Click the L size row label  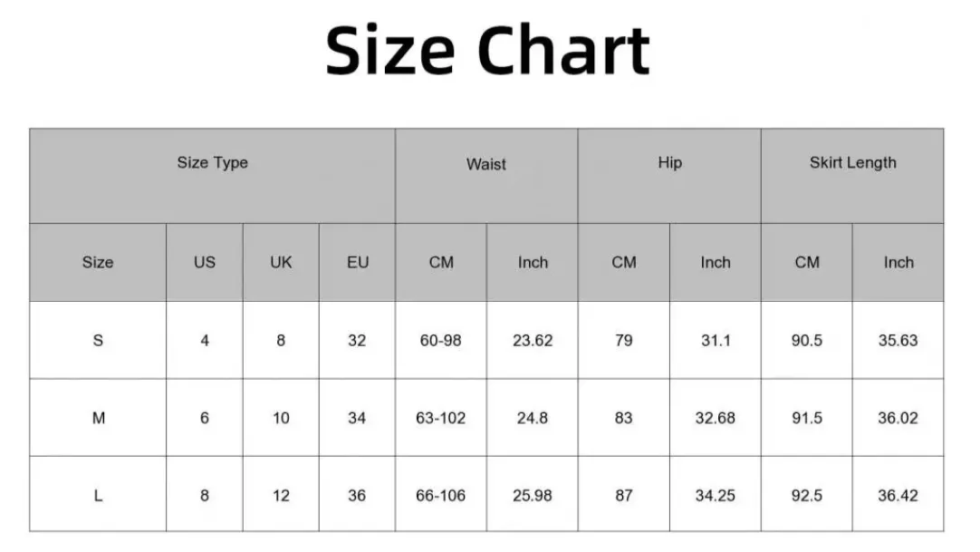pos(98,495)
